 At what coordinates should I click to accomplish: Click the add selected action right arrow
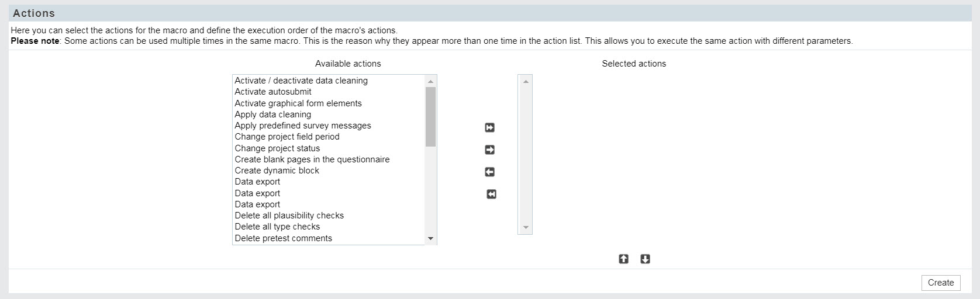click(x=490, y=149)
